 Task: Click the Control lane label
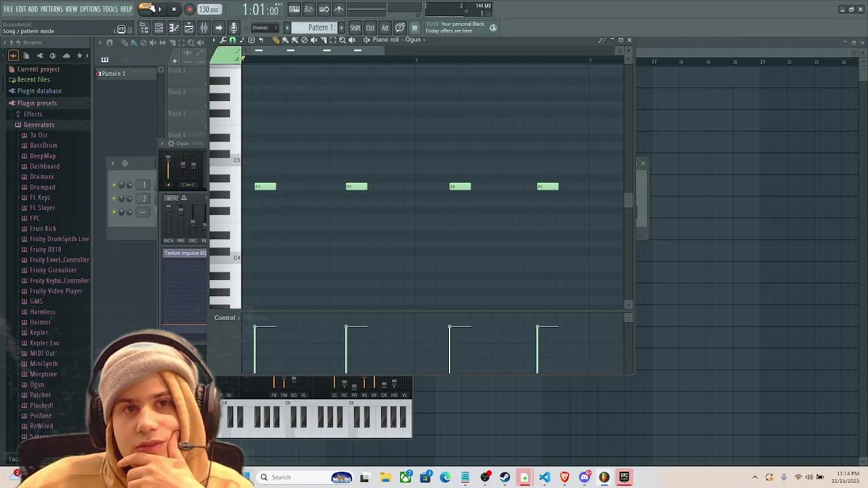pos(224,318)
